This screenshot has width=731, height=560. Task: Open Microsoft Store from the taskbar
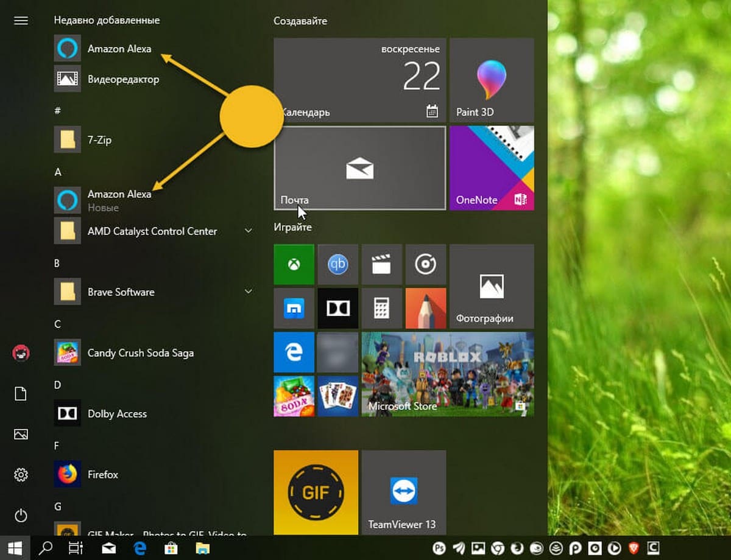point(171,548)
